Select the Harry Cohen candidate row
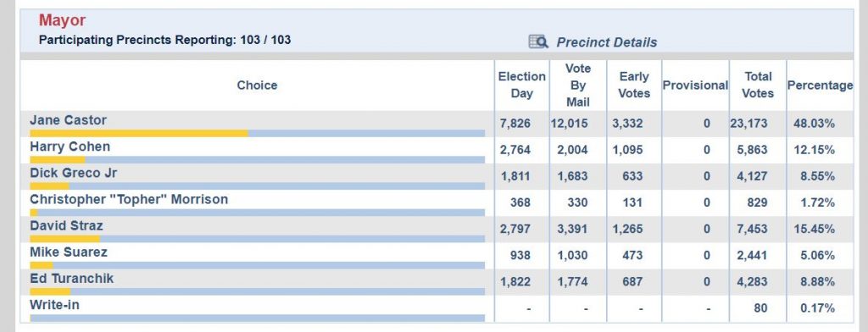 point(437,150)
